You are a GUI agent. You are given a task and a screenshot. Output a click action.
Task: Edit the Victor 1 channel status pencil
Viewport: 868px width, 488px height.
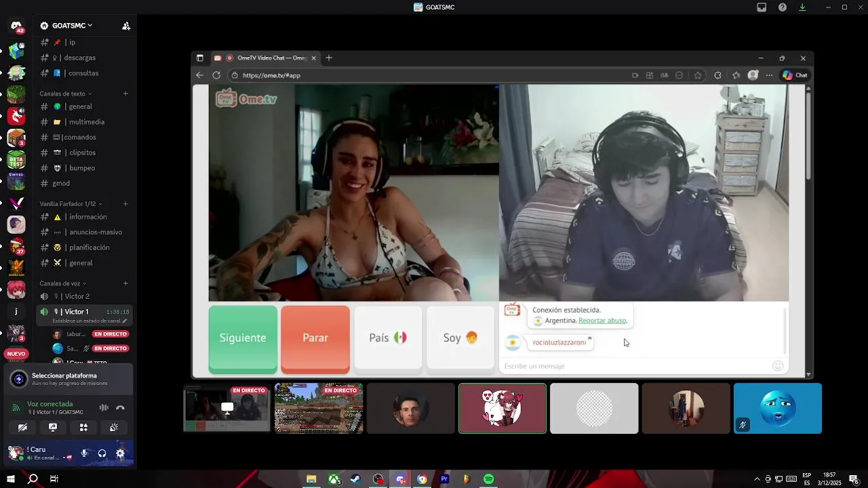pos(124,321)
